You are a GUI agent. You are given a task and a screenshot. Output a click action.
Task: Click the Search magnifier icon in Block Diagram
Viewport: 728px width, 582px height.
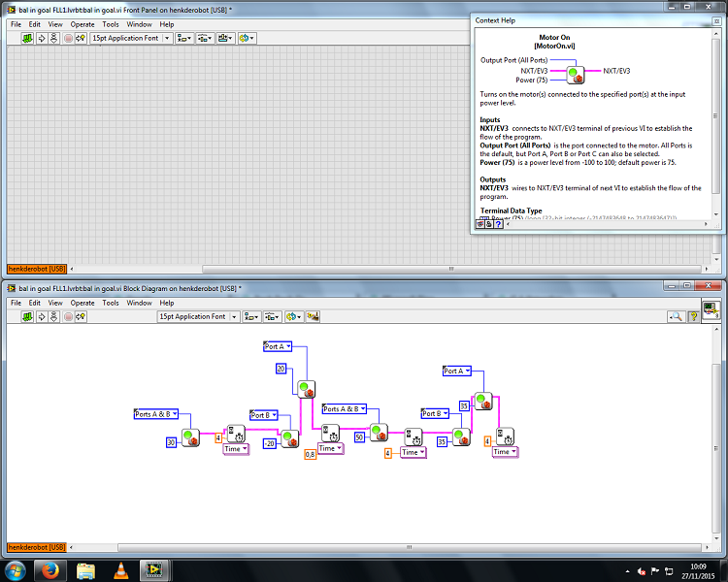tap(677, 316)
